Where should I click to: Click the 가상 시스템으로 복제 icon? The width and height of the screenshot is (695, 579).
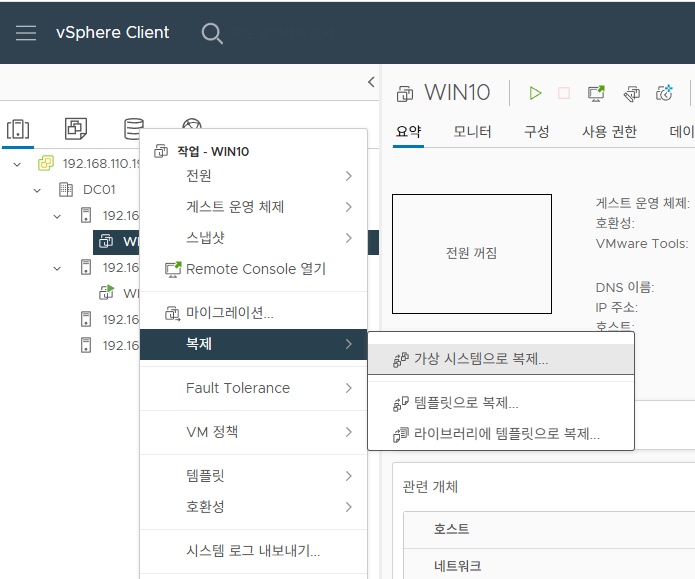(401, 360)
